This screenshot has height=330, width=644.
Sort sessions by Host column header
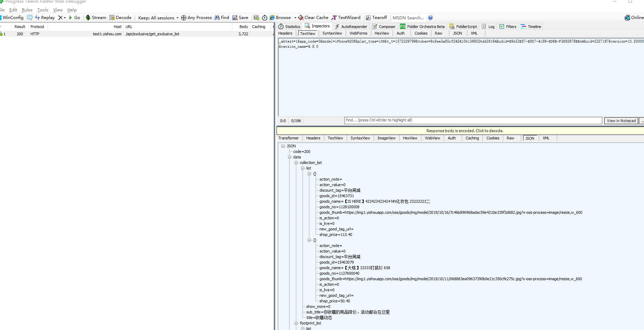pyautogui.click(x=85, y=27)
